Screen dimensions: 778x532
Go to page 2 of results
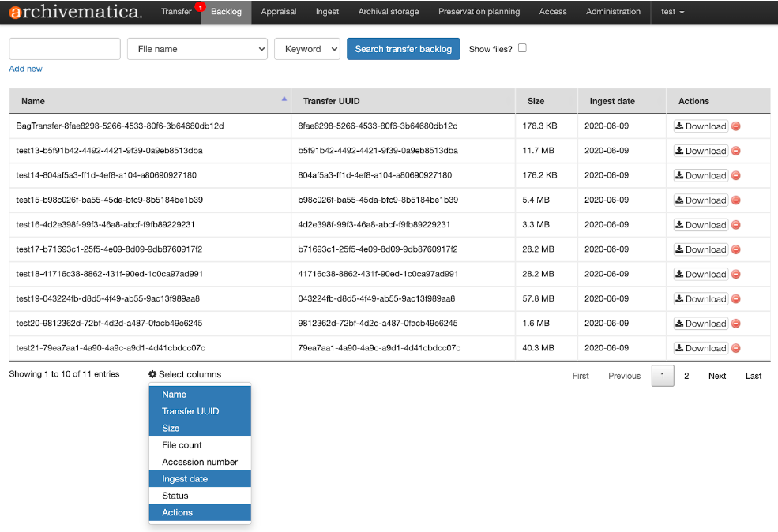[686, 376]
